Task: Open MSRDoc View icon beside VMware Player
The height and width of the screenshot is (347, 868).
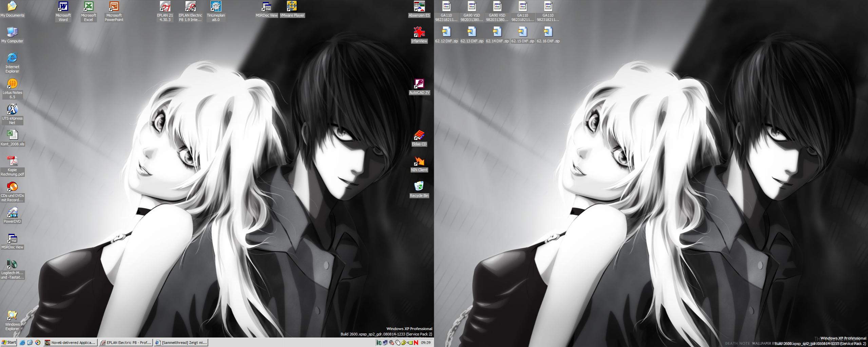Action: 267,9
